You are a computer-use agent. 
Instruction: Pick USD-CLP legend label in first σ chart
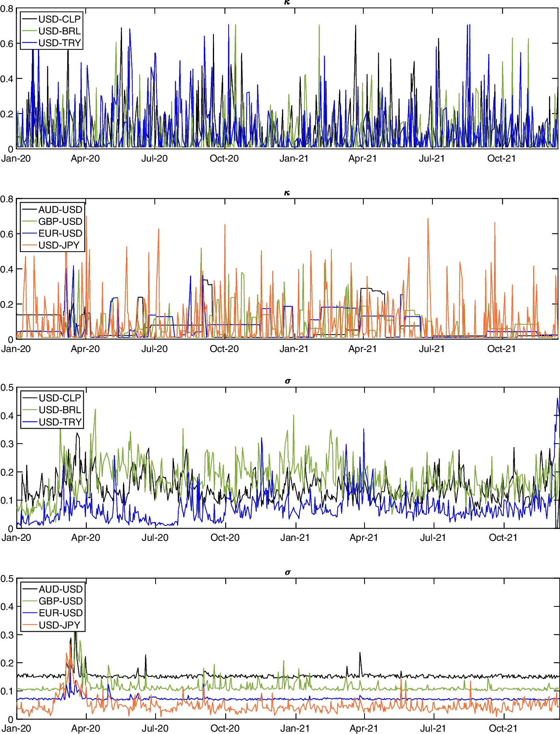[60, 398]
